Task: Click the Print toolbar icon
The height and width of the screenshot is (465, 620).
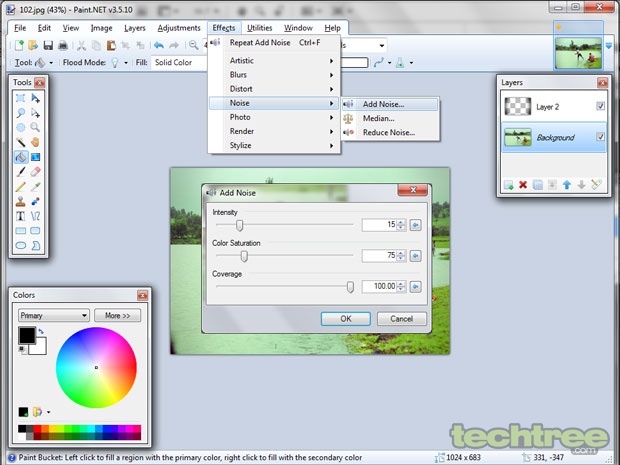Action: [x=63, y=45]
